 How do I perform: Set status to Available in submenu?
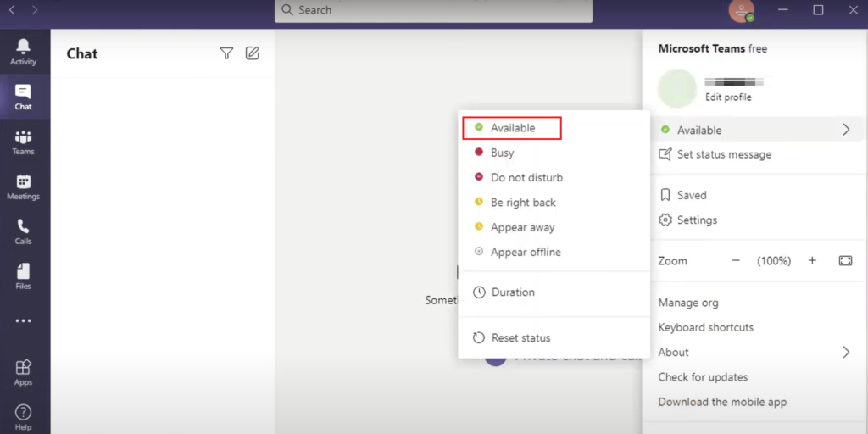click(512, 128)
